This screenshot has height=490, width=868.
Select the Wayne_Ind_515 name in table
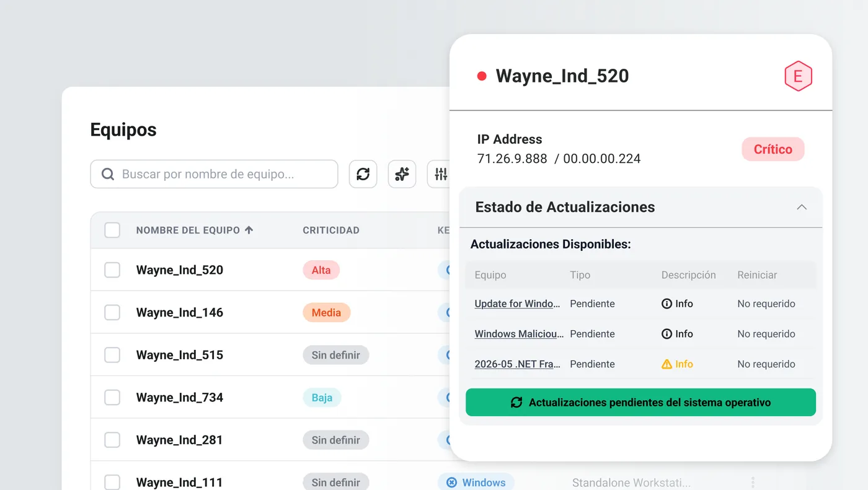tap(180, 355)
